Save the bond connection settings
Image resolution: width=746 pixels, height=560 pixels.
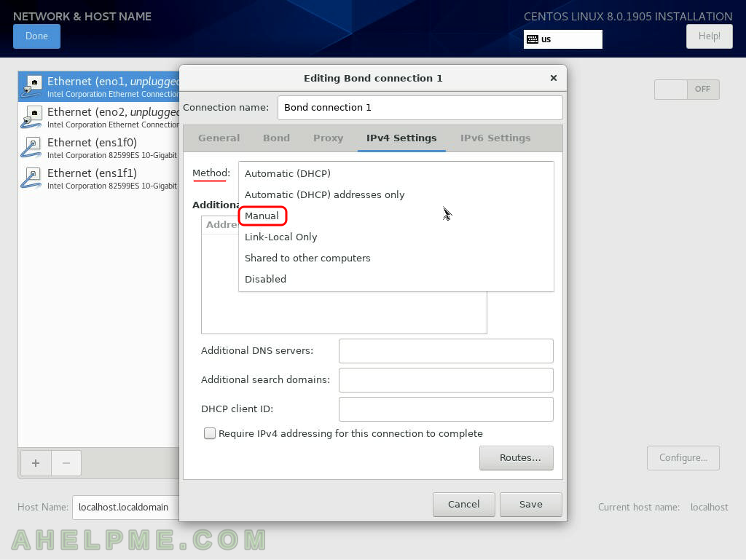click(x=531, y=505)
